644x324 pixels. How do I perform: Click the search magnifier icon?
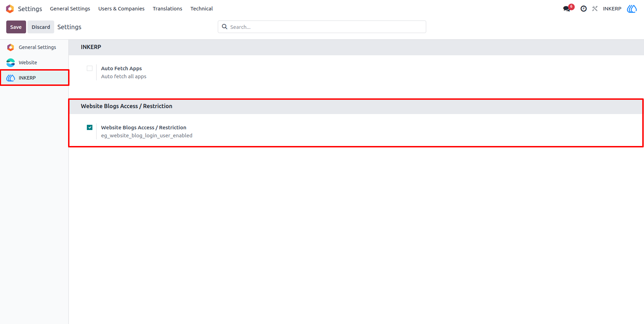225,27
